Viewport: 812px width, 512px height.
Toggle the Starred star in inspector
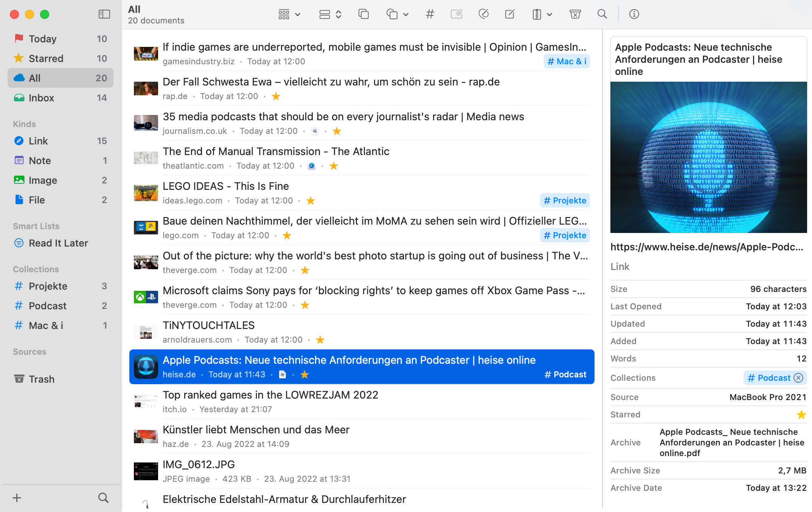click(801, 414)
